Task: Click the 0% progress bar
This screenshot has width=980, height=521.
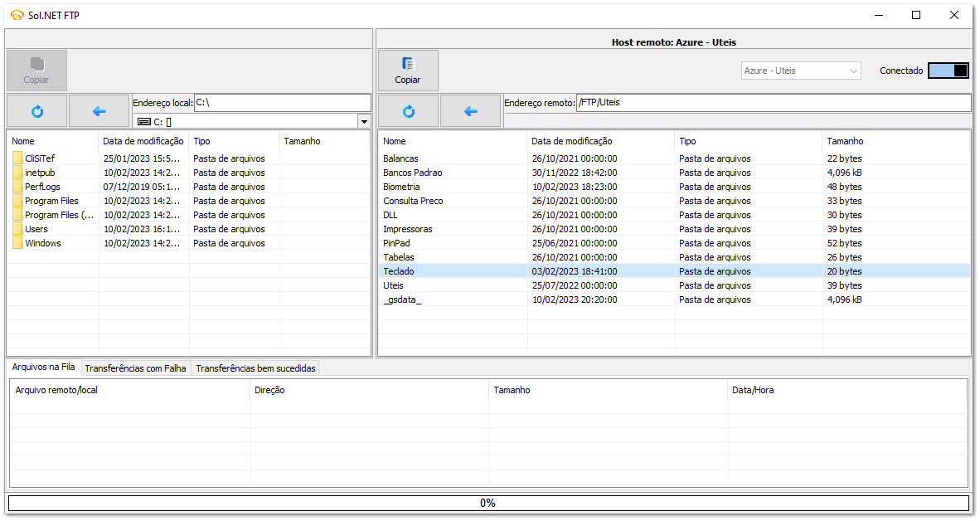Action: click(x=488, y=503)
